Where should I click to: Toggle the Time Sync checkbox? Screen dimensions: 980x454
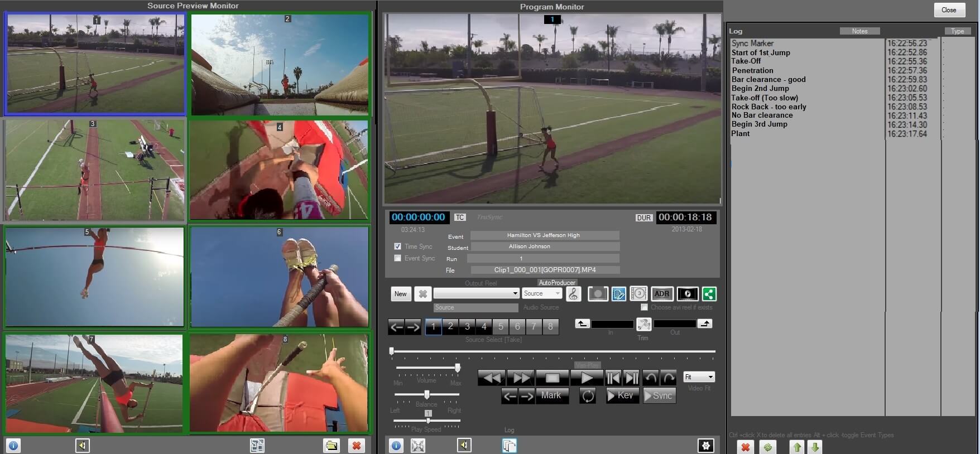point(397,246)
